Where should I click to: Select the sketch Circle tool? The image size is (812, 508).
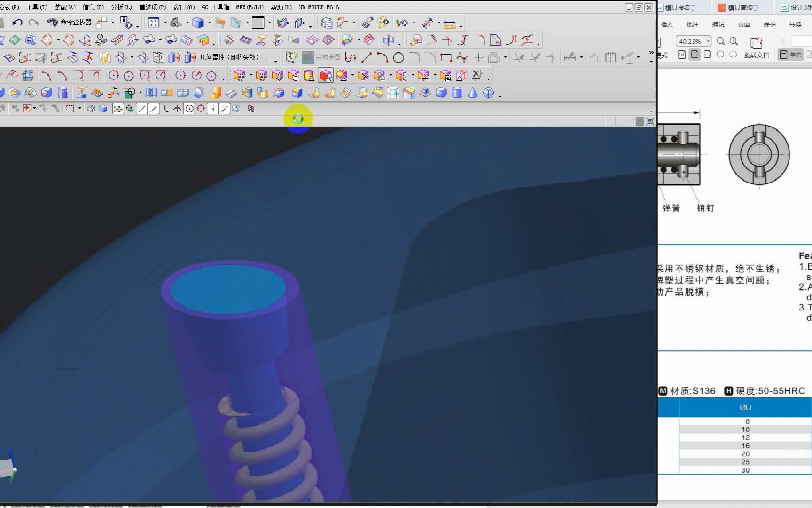point(398,57)
